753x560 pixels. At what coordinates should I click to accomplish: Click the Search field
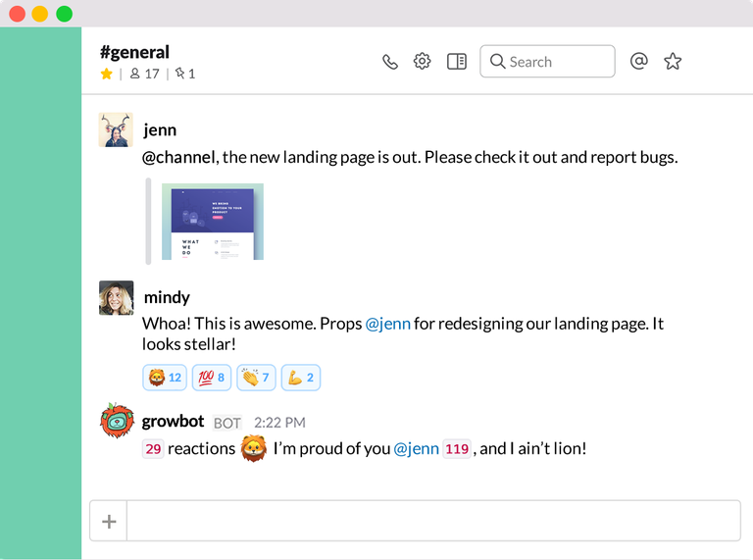[547, 62]
